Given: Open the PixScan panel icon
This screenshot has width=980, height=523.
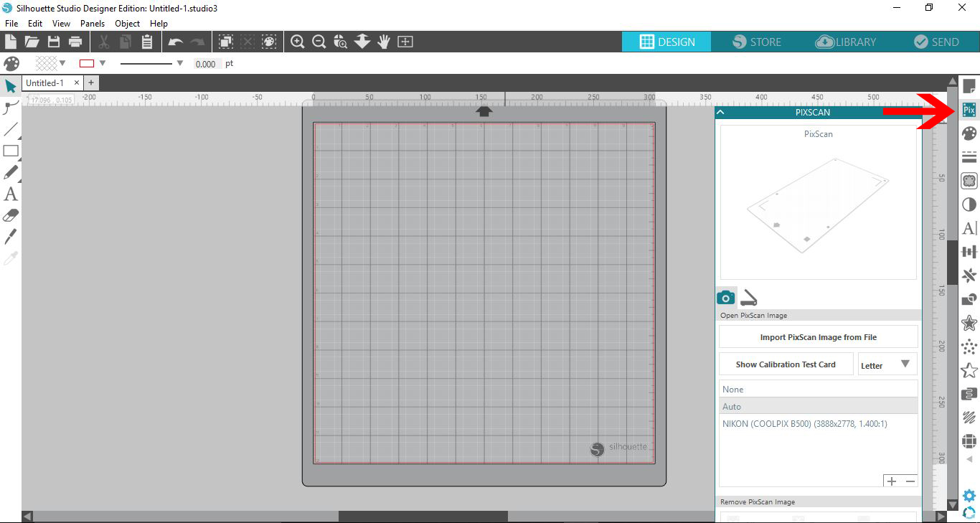Looking at the screenshot, I should [x=969, y=110].
